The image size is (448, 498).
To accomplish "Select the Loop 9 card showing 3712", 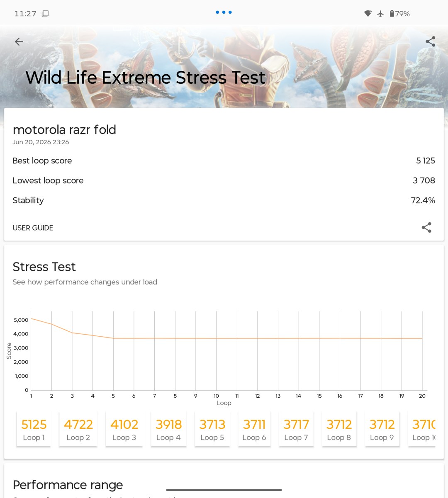I will (x=382, y=429).
